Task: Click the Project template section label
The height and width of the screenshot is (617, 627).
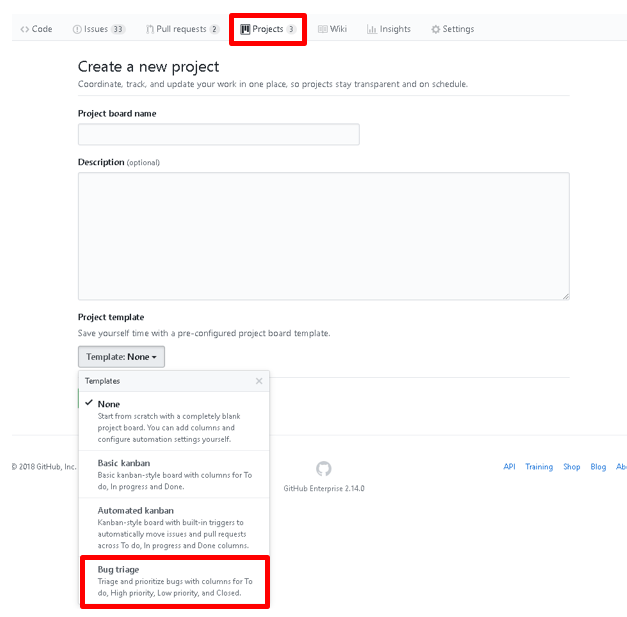Action: click(111, 317)
